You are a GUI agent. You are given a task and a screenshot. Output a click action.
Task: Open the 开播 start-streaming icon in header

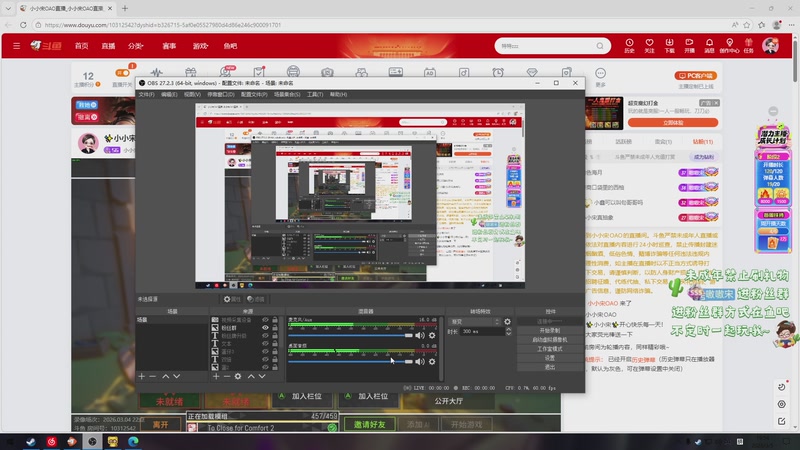[689, 45]
